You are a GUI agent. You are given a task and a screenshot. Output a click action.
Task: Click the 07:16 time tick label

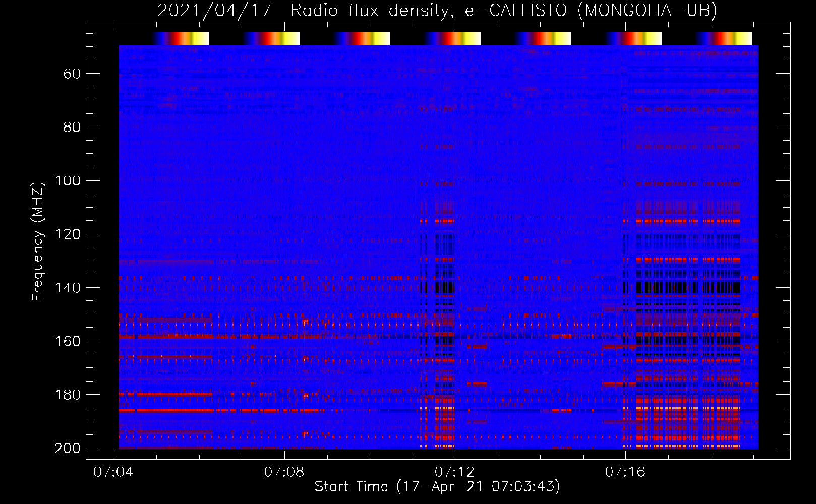[625, 472]
